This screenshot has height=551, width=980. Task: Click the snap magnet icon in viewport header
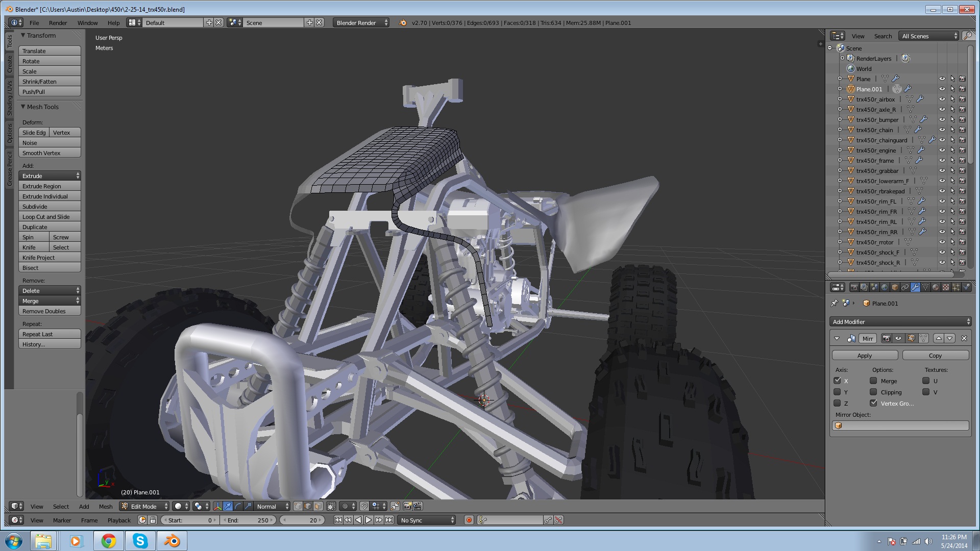364,506
